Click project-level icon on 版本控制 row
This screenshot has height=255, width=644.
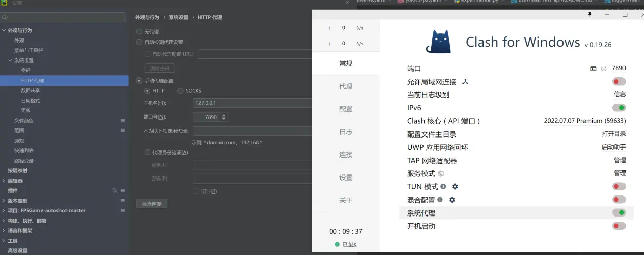pos(123,200)
